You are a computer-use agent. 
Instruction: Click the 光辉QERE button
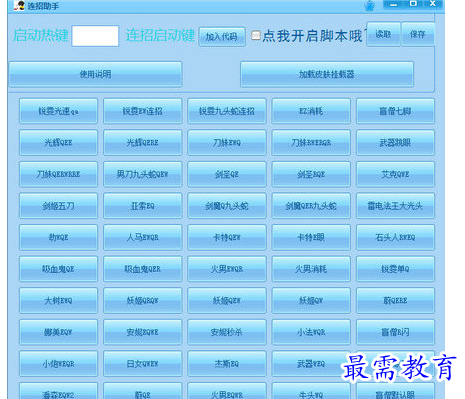pos(143,143)
